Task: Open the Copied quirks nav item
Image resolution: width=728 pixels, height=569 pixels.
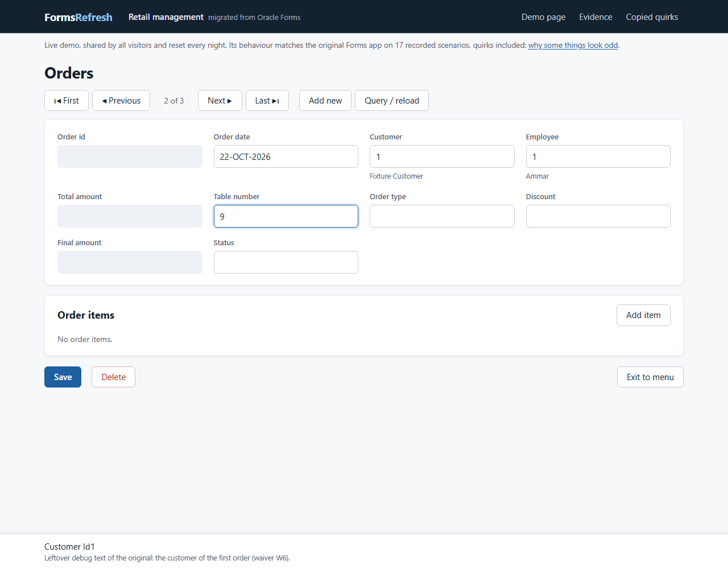Action: click(652, 17)
